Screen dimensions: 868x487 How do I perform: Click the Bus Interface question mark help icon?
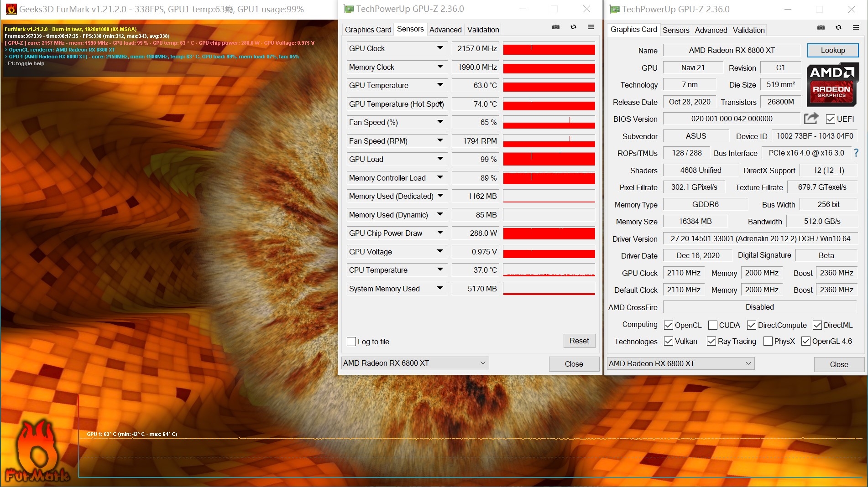856,153
